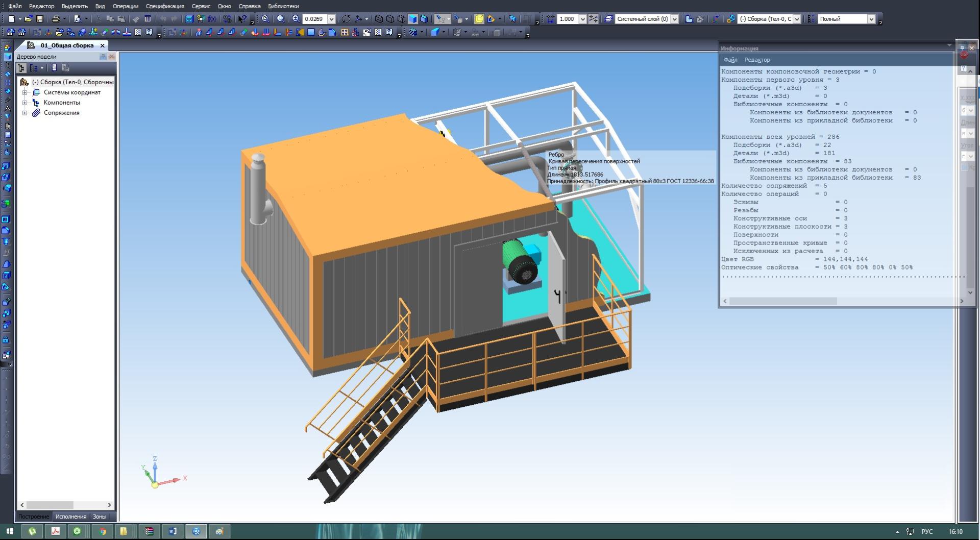Expand the Компоненты tree node

click(24, 103)
